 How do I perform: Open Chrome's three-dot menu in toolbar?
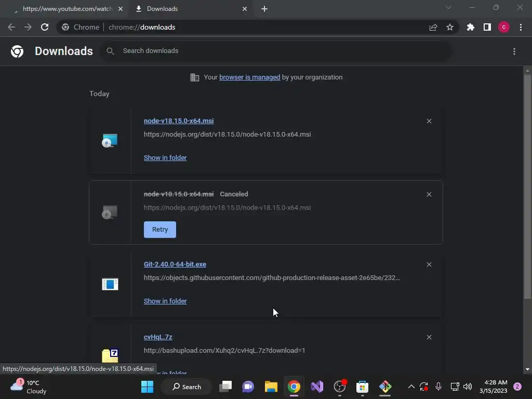coord(521,27)
